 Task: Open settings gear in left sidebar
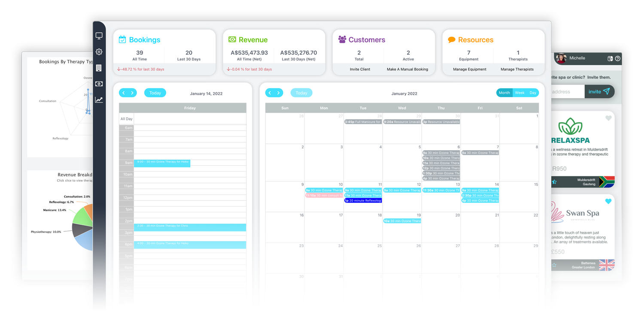click(99, 52)
